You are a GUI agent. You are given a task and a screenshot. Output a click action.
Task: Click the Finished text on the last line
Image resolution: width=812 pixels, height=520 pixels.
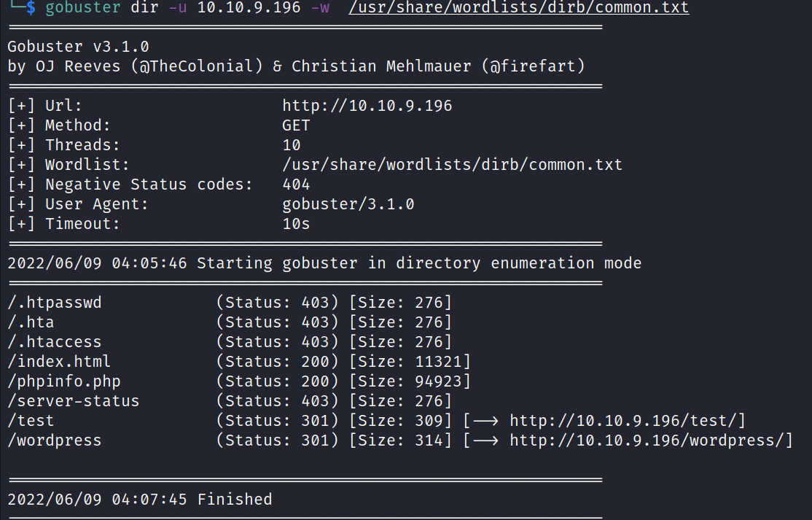[x=235, y=500]
